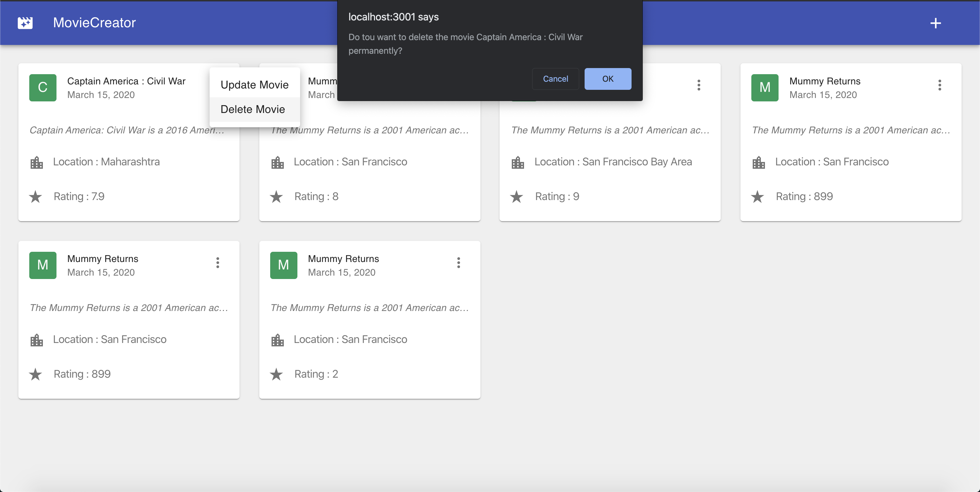Click the MovieCreator film logo icon
This screenshot has height=492, width=980.
tap(25, 23)
